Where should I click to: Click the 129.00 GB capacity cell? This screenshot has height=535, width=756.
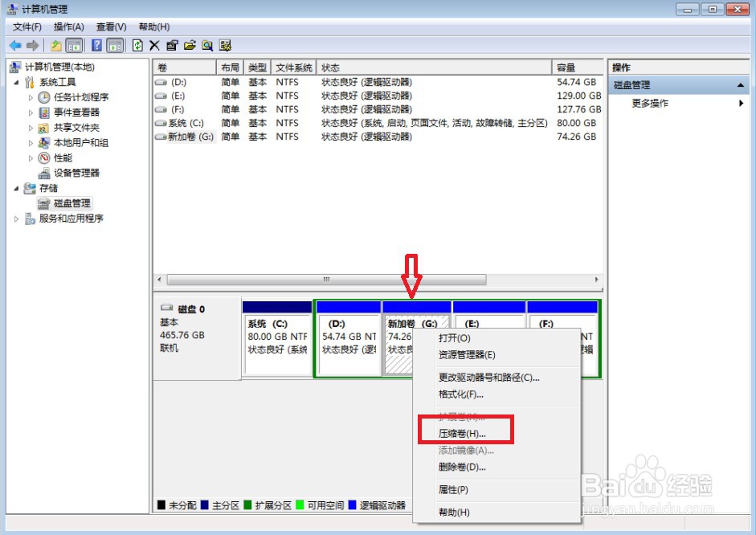tap(578, 96)
